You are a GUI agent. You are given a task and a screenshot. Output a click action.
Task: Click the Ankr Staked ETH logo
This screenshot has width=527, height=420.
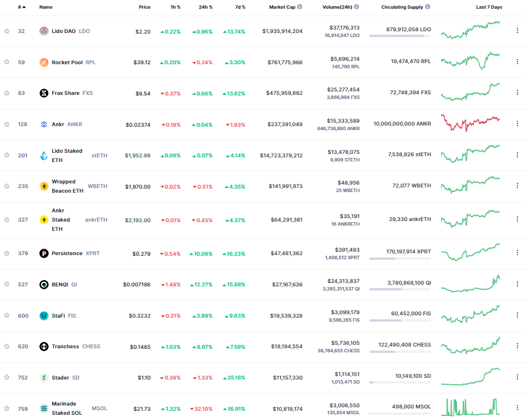pyautogui.click(x=43, y=220)
